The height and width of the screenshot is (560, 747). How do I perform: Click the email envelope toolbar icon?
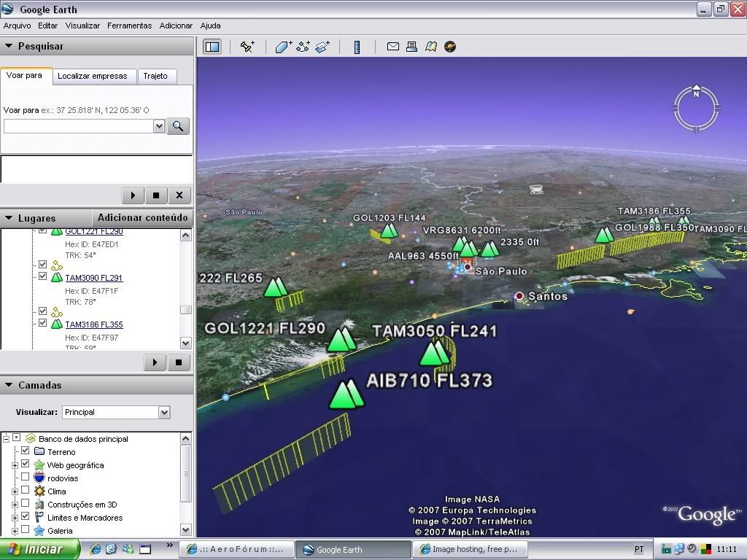tap(393, 46)
